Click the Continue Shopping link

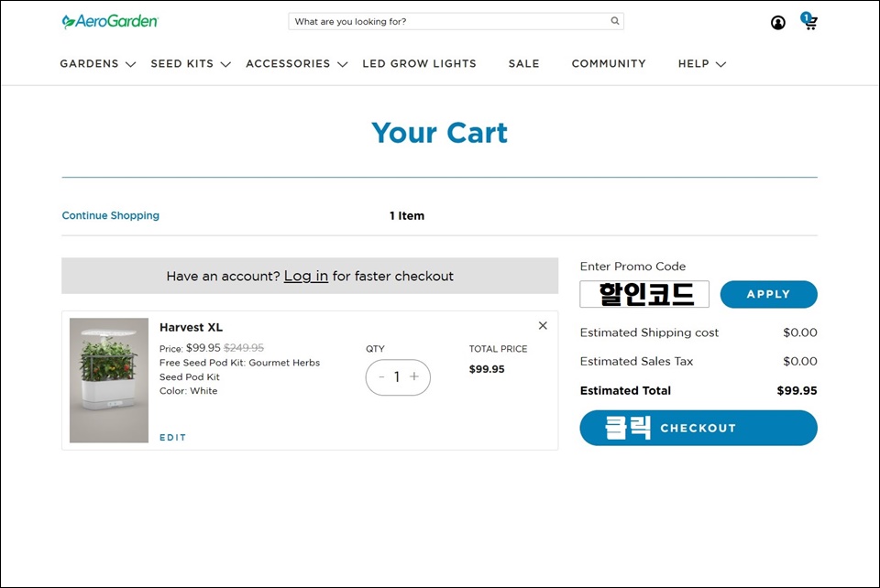pyautogui.click(x=111, y=215)
